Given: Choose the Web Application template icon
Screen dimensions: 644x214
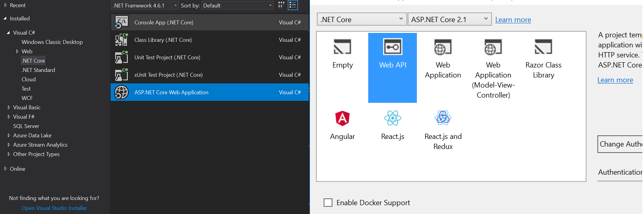Looking at the screenshot, I should [x=443, y=47].
